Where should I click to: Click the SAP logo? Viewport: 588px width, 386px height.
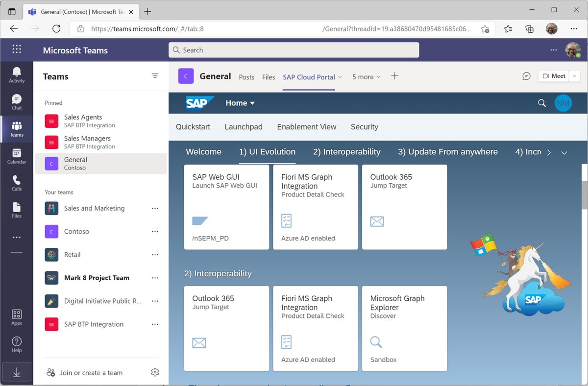(x=200, y=103)
